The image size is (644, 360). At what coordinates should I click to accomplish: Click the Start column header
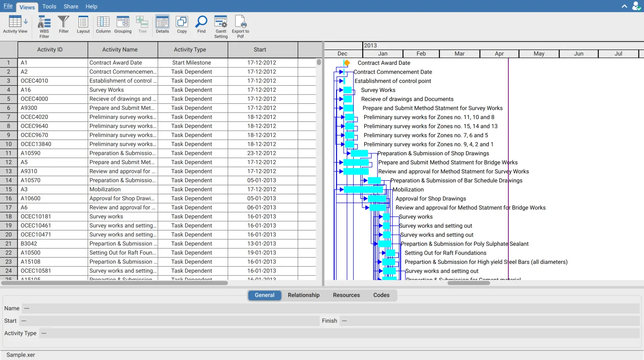[263, 50]
